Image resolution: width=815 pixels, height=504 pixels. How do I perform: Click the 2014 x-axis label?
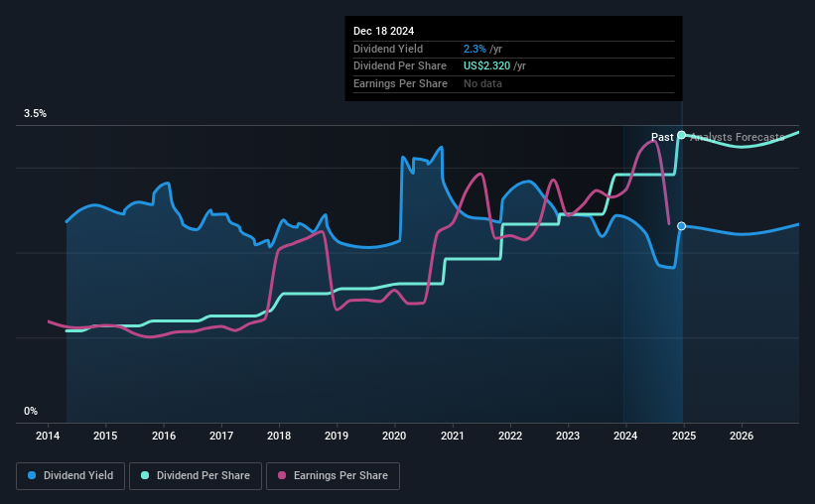tap(48, 436)
